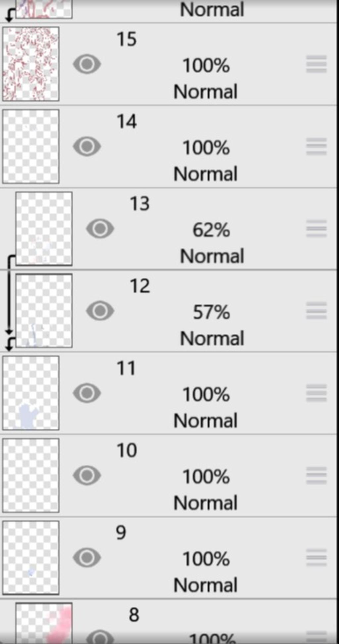339x644 pixels.
Task: Click the 62% opacity on layer 13
Action: click(211, 230)
